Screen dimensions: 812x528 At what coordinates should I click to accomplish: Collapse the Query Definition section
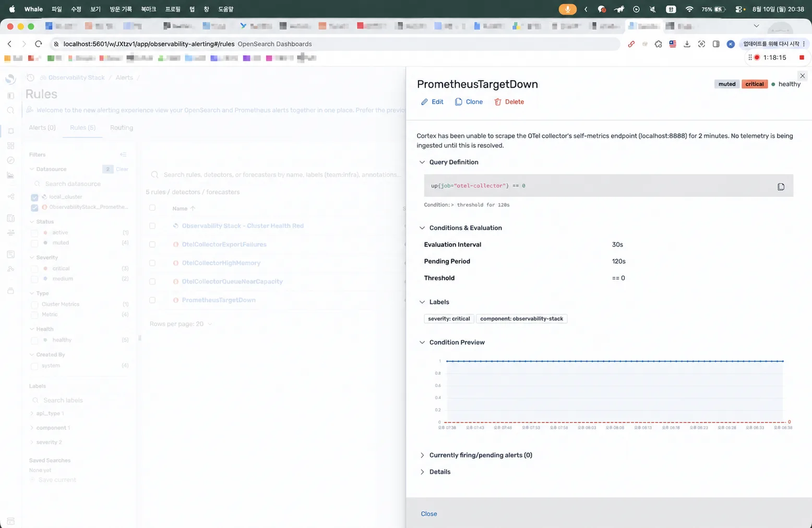pos(422,162)
